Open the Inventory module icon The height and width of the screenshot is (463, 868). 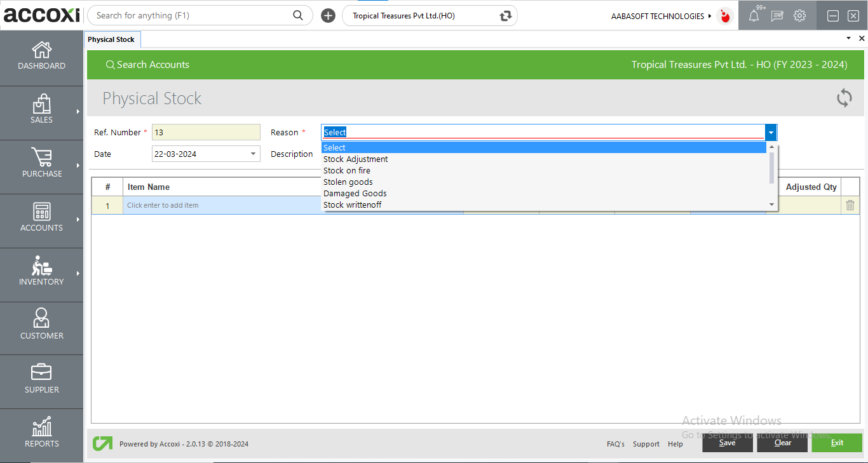(41, 267)
